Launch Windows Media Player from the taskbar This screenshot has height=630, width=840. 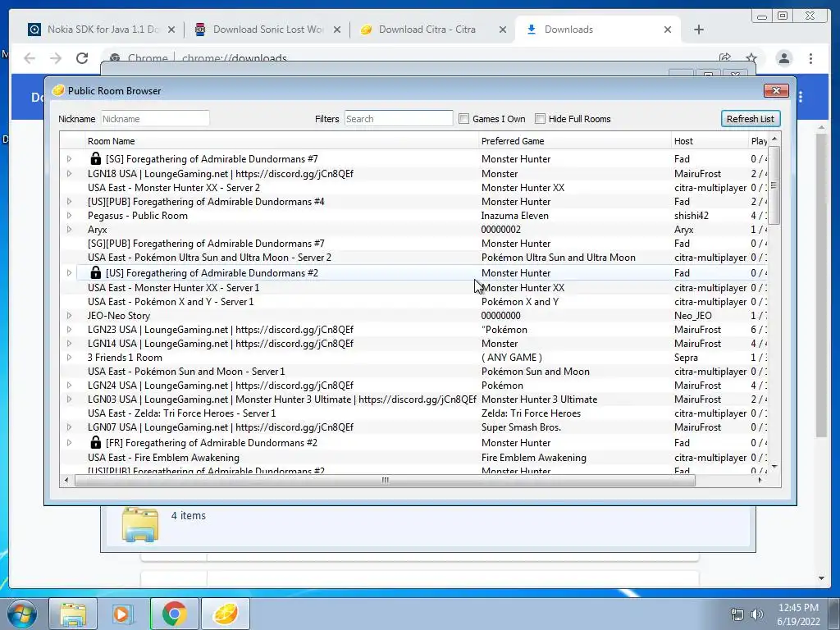(123, 614)
